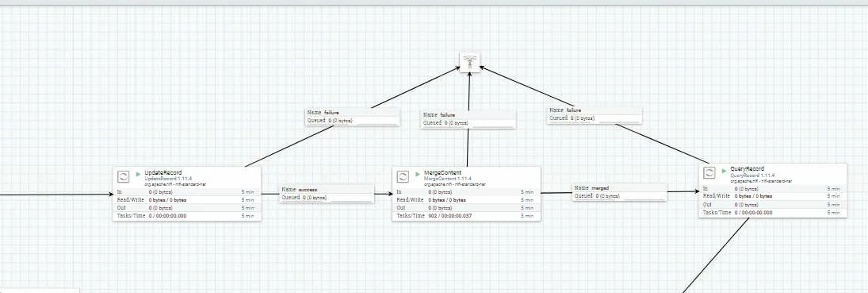
Task: Click the Read/Write row of UpdateRecord
Action: pyautogui.click(x=187, y=200)
